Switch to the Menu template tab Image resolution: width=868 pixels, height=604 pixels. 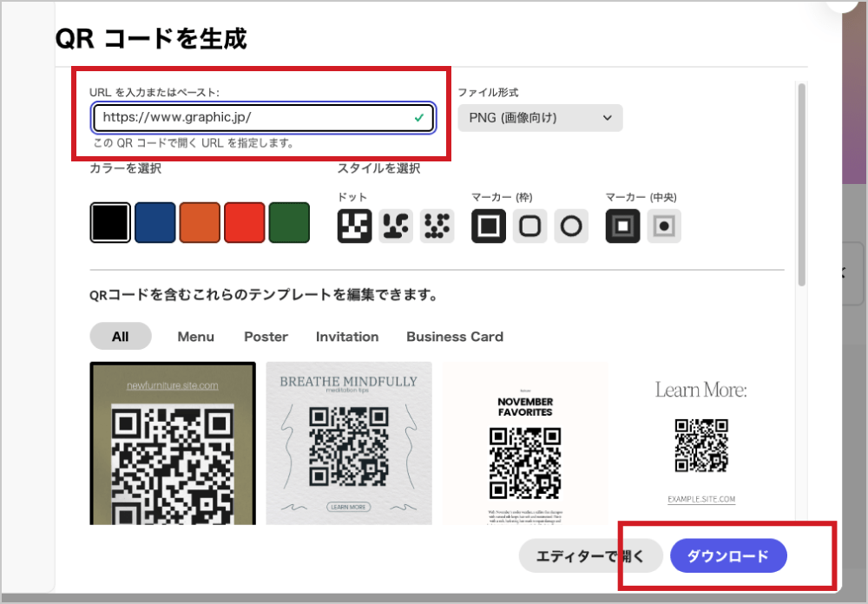tap(195, 337)
